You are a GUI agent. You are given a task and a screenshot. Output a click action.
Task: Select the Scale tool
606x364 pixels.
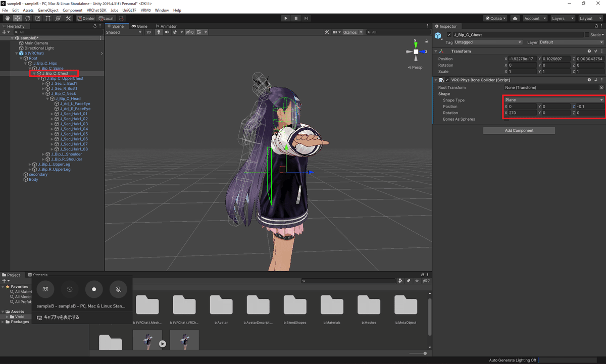[x=37, y=18]
